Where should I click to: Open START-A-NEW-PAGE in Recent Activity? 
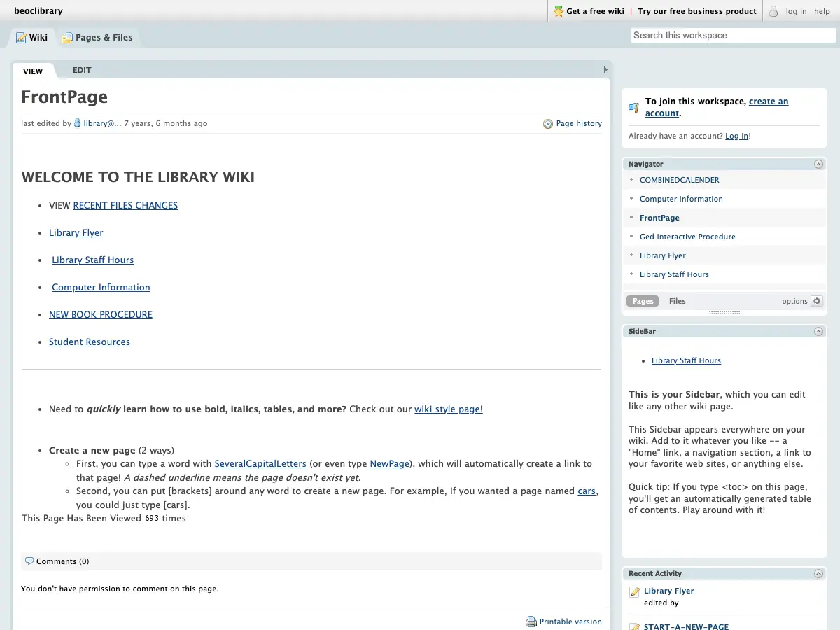[686, 626]
